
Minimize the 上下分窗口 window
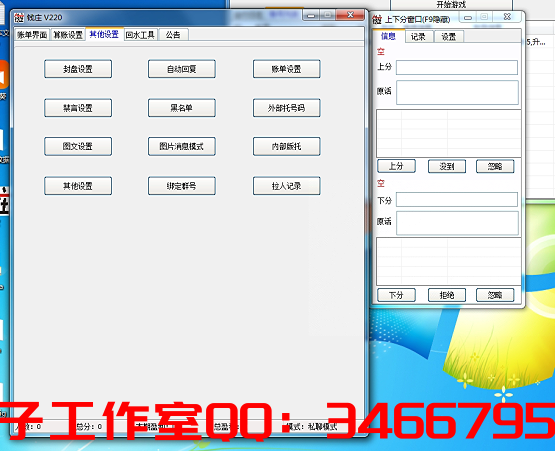tap(468, 17)
